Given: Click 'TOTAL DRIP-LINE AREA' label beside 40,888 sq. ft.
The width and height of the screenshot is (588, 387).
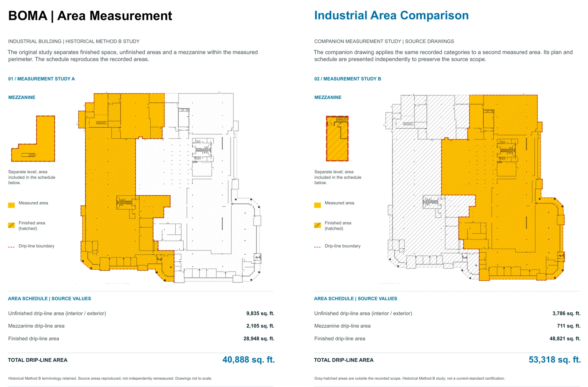Looking at the screenshot, I should (x=38, y=360).
